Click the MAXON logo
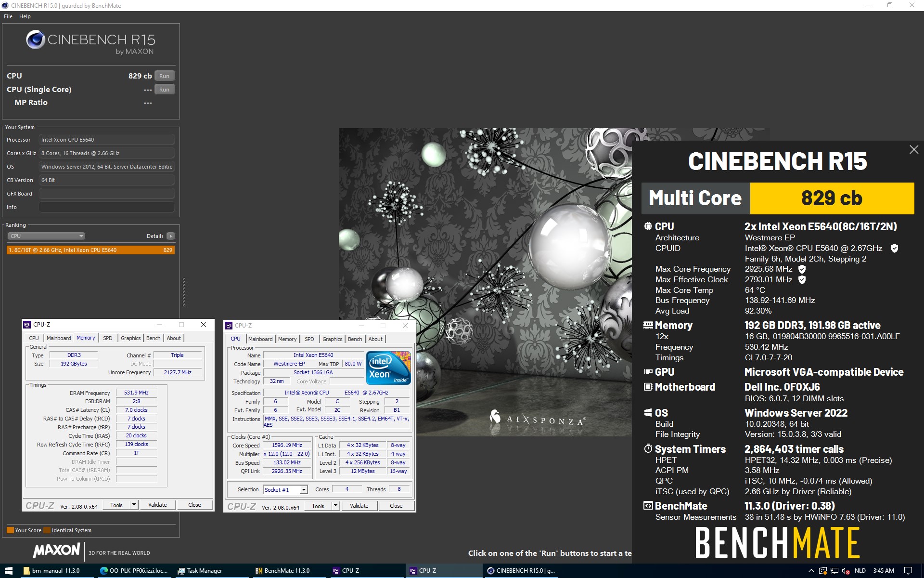 pyautogui.click(x=57, y=550)
